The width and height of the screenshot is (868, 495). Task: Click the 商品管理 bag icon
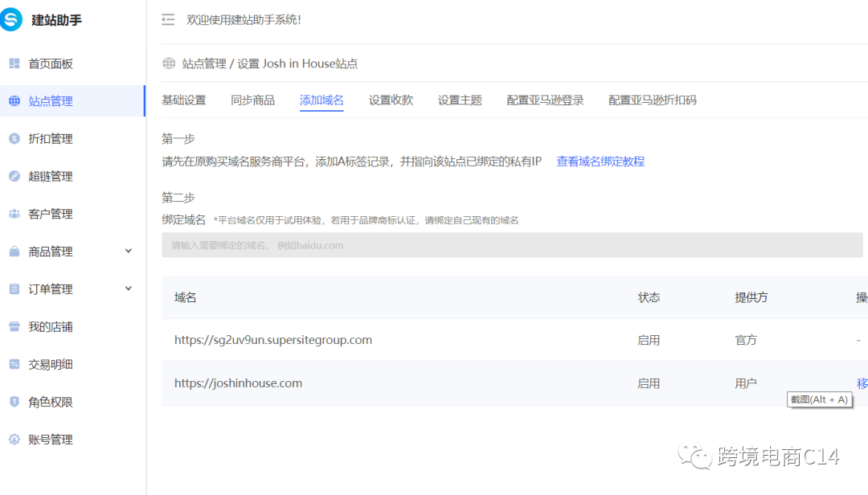point(14,252)
